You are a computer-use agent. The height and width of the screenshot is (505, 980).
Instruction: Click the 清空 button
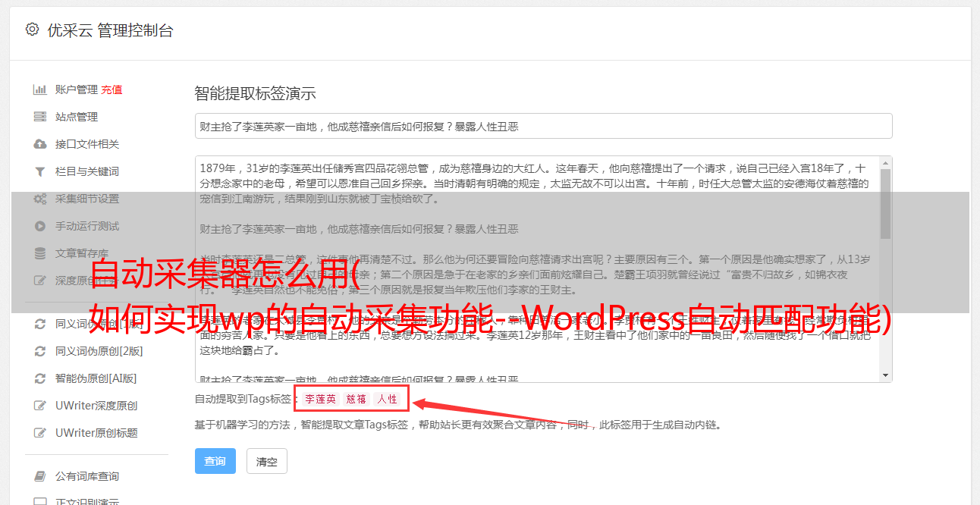[x=267, y=461]
